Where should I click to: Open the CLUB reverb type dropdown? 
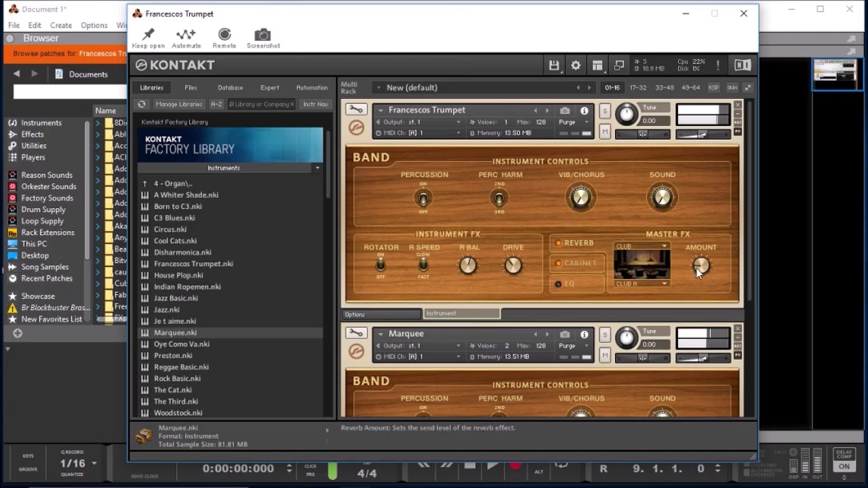[642, 246]
